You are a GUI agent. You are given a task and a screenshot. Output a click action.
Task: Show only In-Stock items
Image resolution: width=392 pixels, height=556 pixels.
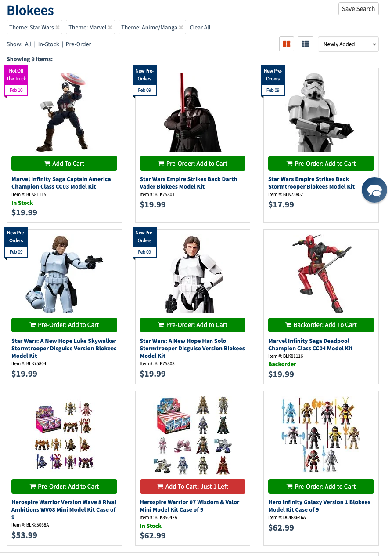49,44
